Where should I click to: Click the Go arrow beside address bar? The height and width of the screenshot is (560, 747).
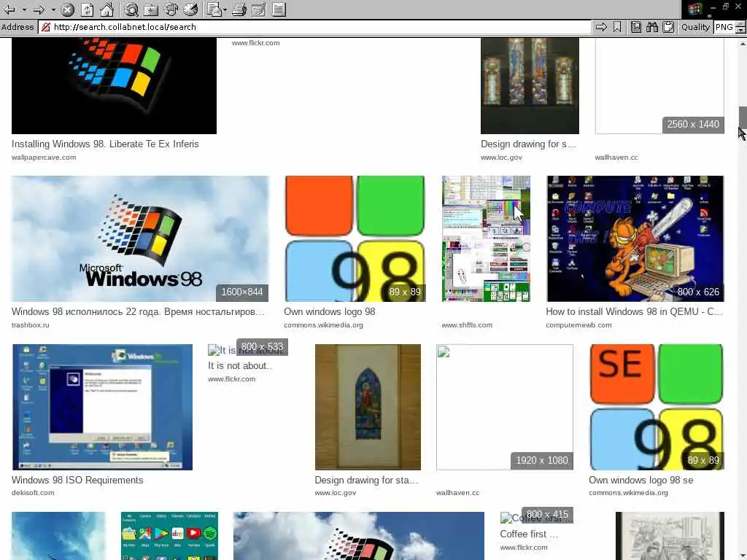tap(601, 27)
